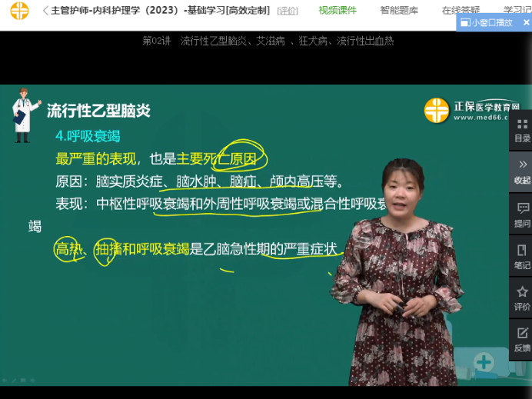Viewport: 532px width, 399px height.
Task: Click the orange site logo at top left
Action: (x=19, y=11)
